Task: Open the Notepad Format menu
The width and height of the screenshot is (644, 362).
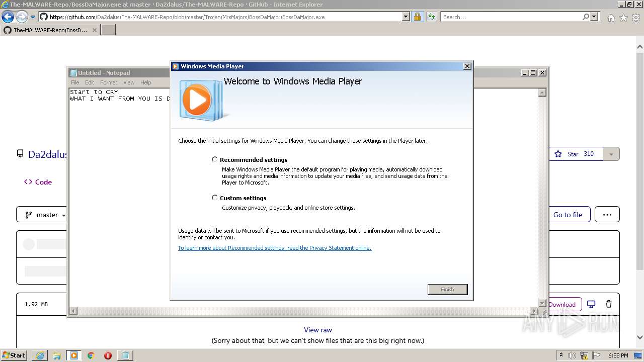Action: point(109,82)
